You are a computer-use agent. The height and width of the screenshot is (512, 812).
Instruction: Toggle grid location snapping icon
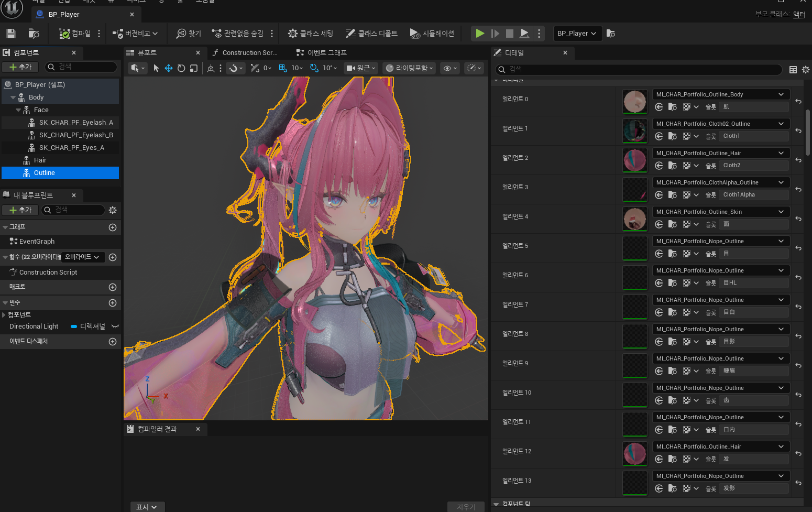coord(283,68)
